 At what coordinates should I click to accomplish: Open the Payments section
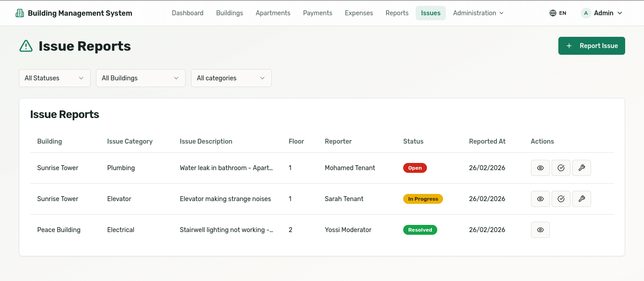[318, 13]
